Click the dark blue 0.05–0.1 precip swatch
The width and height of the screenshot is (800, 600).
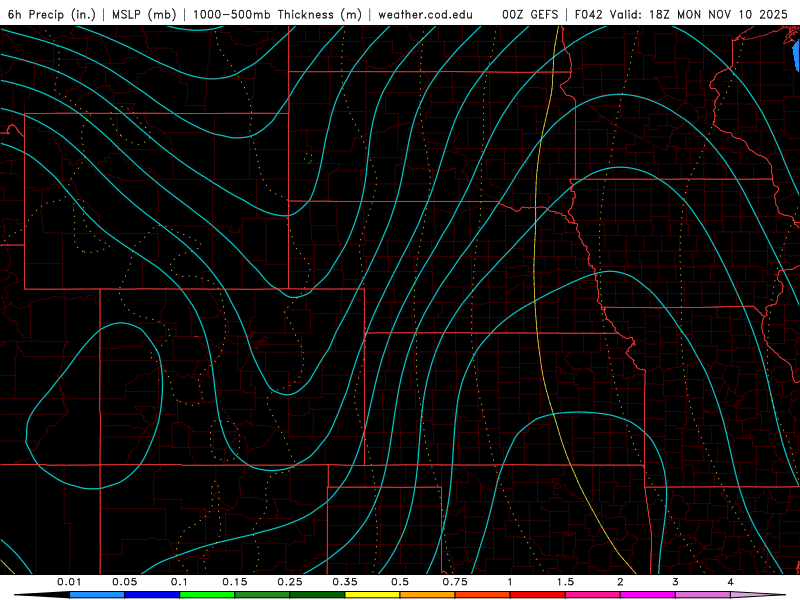pyautogui.click(x=152, y=595)
